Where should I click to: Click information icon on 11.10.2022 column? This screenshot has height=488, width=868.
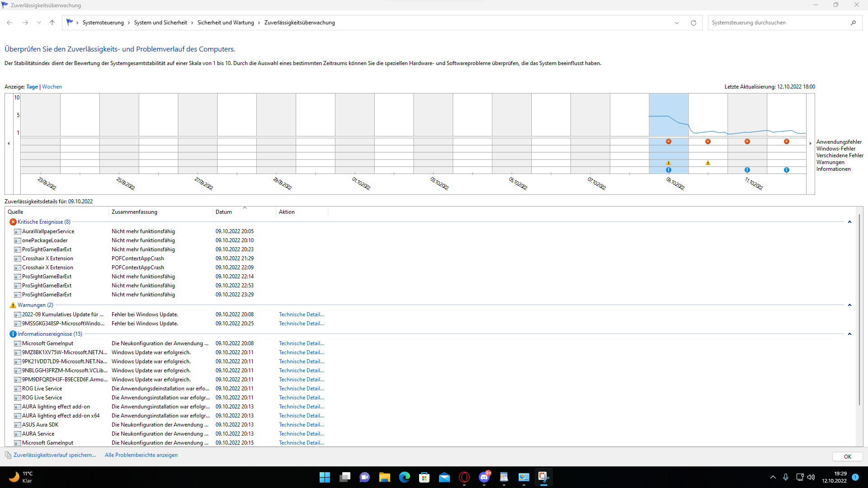click(747, 170)
